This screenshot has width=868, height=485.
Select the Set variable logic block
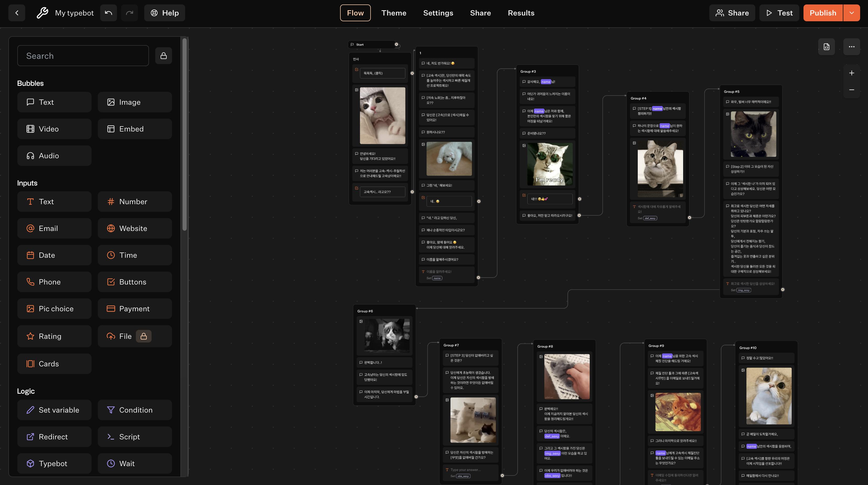coord(54,410)
